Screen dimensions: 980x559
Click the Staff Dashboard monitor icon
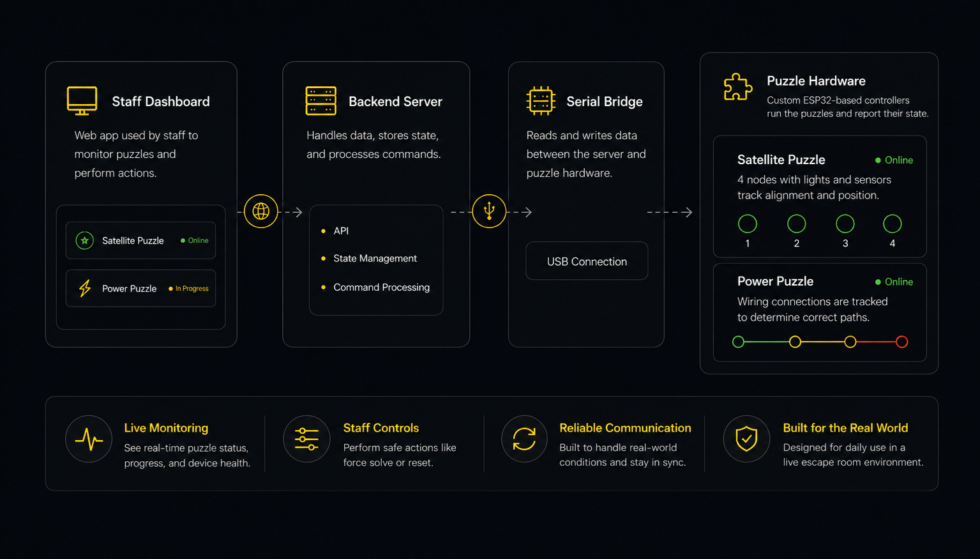tap(82, 101)
